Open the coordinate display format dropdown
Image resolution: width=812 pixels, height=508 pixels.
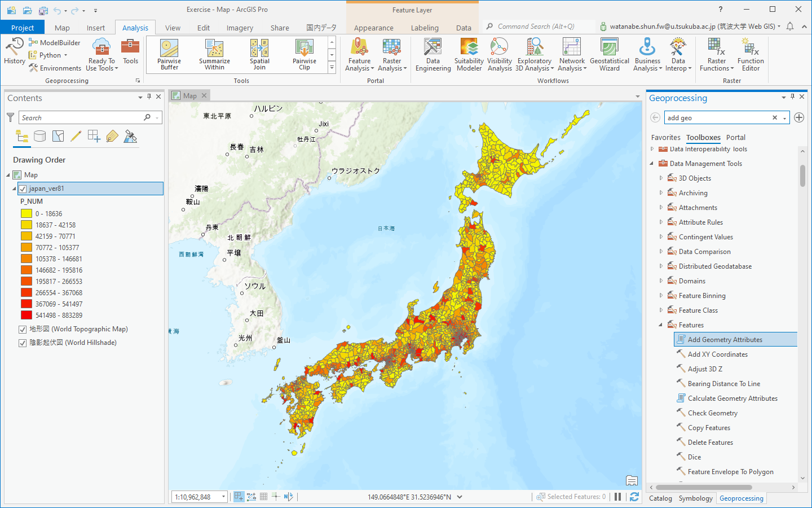click(x=460, y=497)
